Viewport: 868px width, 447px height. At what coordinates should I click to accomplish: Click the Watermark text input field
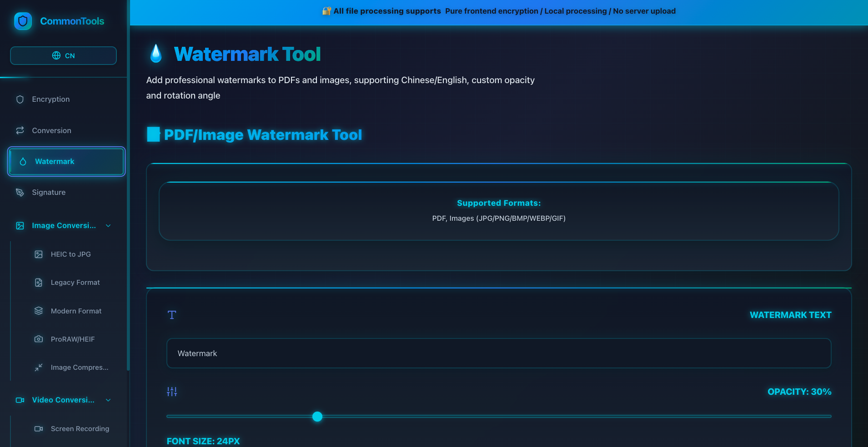tap(498, 353)
